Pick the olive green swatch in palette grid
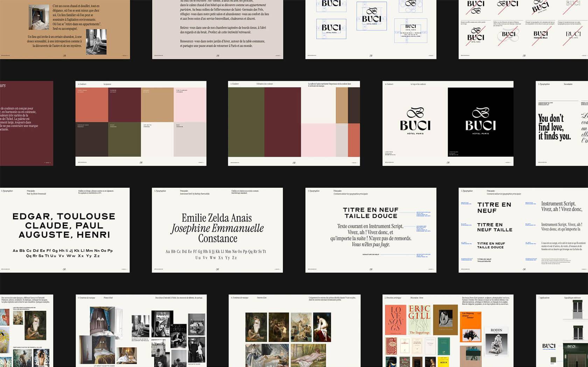This screenshot has height=367, width=588. pos(124,139)
